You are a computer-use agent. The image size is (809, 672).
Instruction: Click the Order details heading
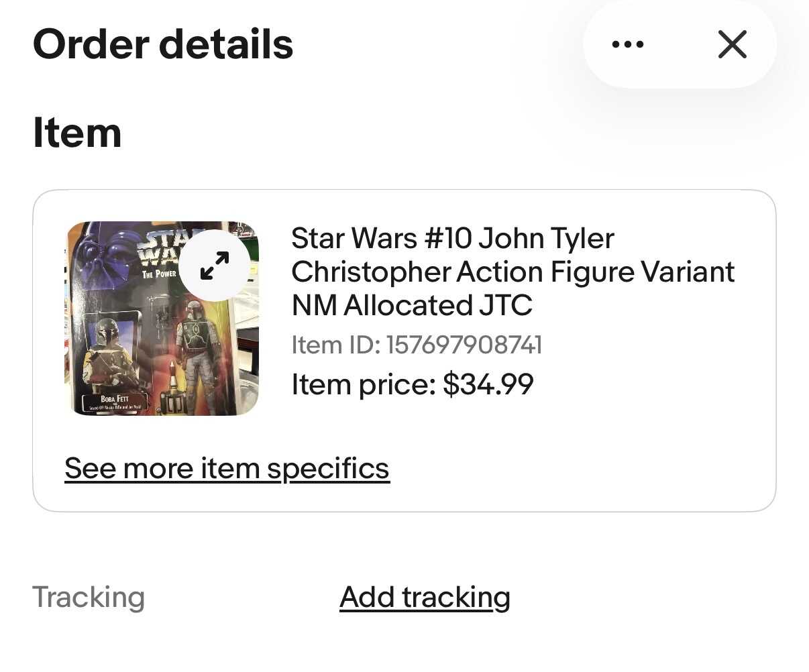[x=163, y=44]
